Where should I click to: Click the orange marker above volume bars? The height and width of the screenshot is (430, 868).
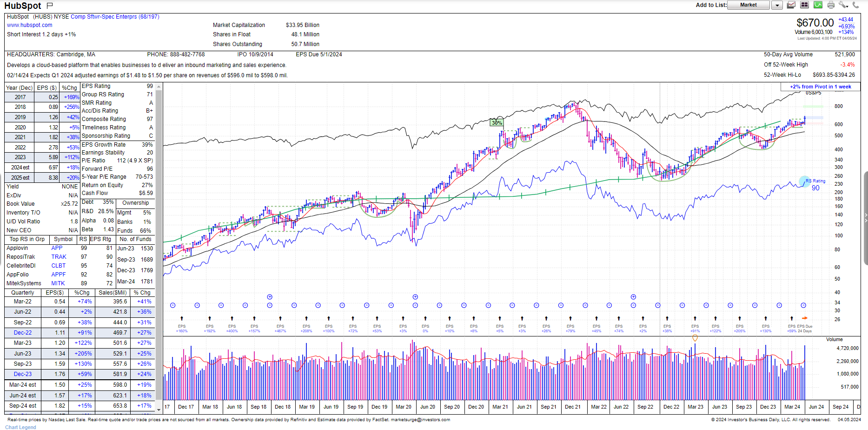pos(695,338)
